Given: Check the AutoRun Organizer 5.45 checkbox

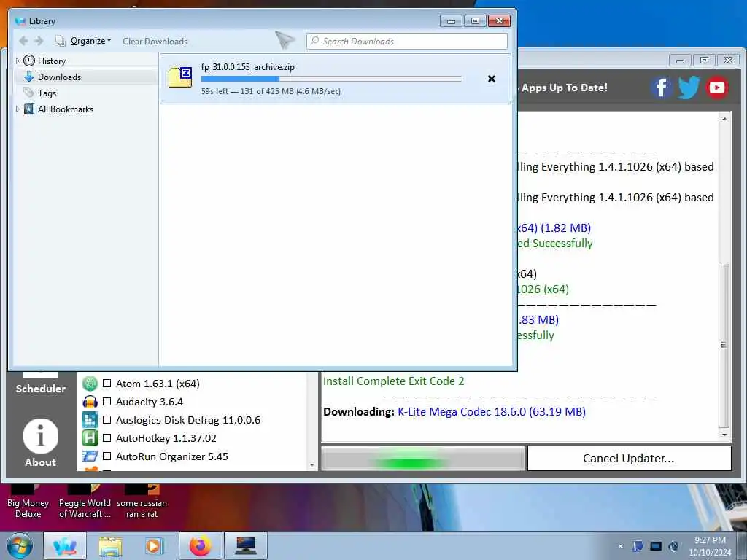Looking at the screenshot, I should coord(107,456).
